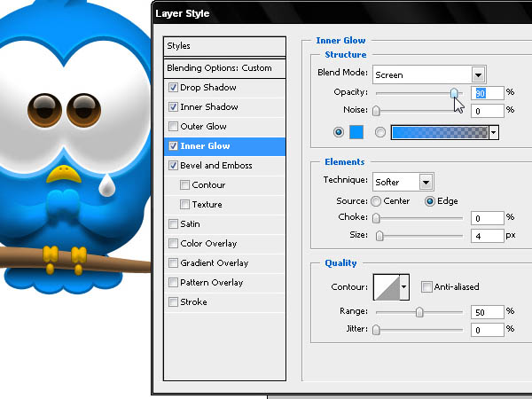Click the Contour curve thumbnail
This screenshot has height=399, width=532.
pyautogui.click(x=387, y=287)
